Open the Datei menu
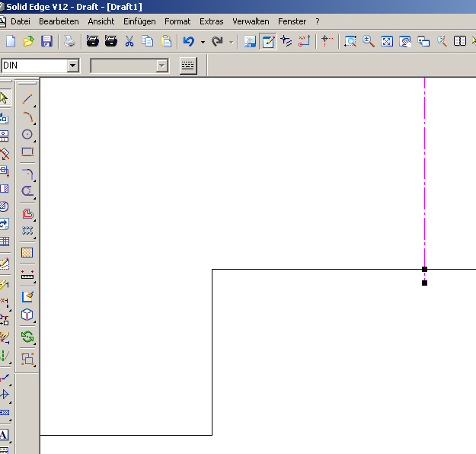This screenshot has width=476, height=454. pyautogui.click(x=21, y=21)
